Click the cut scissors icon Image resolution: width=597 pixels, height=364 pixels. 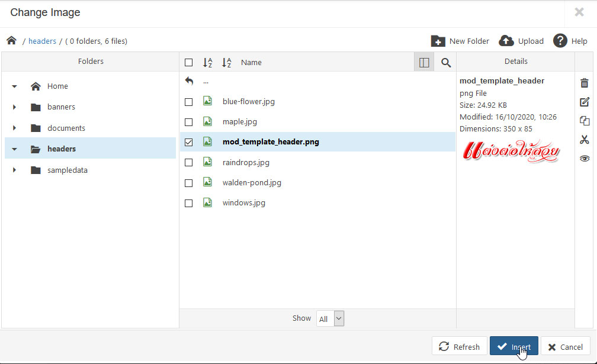coord(585,140)
